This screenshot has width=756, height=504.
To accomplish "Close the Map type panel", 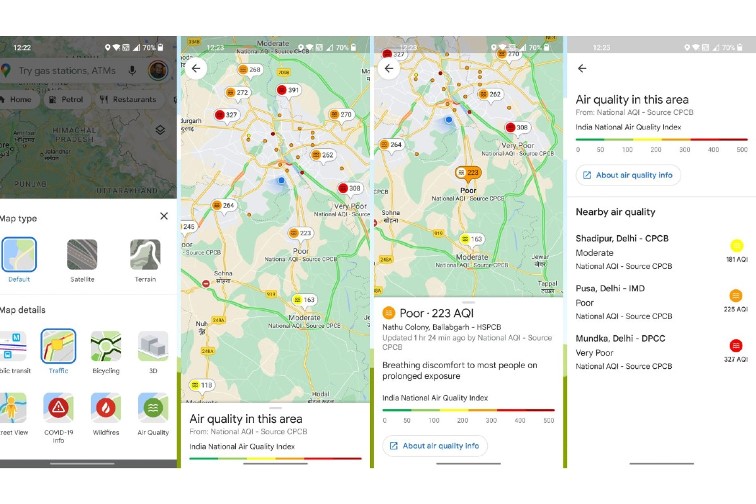I will (x=164, y=216).
